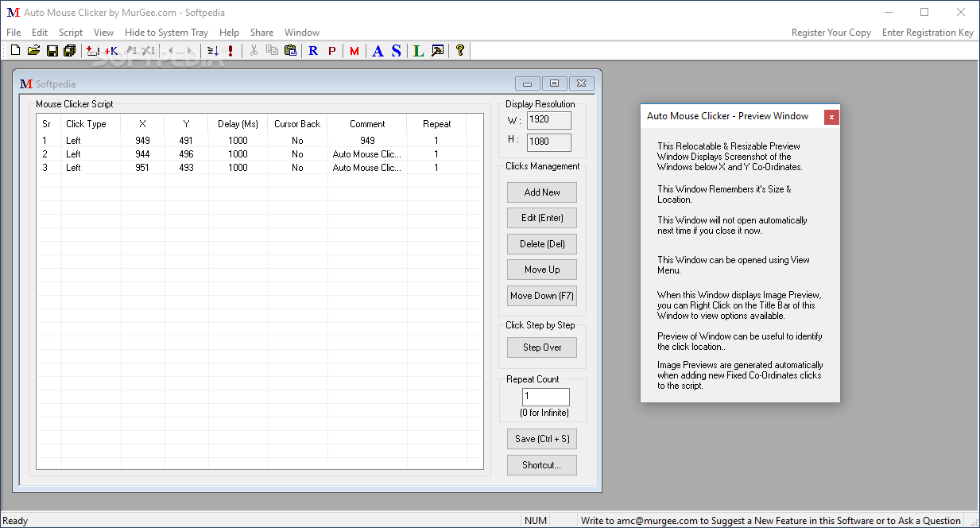Click the add click toolbar icon with red plus
980x528 pixels.
tap(93, 51)
